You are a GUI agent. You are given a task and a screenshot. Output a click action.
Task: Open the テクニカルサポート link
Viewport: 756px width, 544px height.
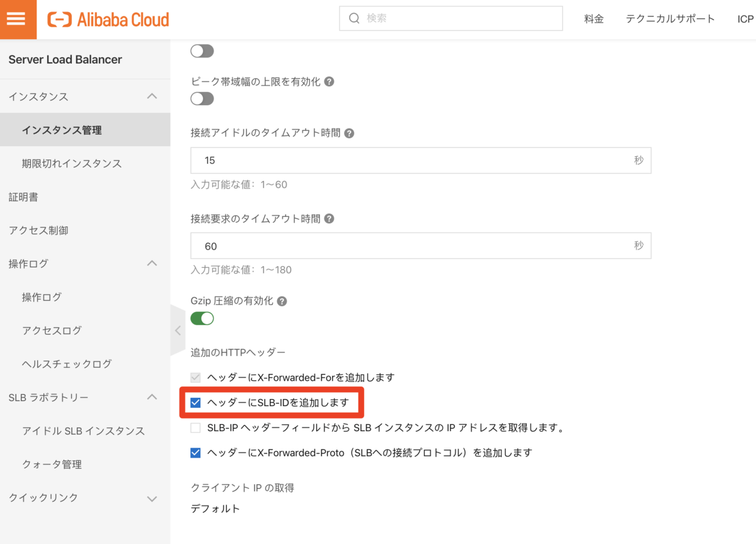pyautogui.click(x=670, y=19)
